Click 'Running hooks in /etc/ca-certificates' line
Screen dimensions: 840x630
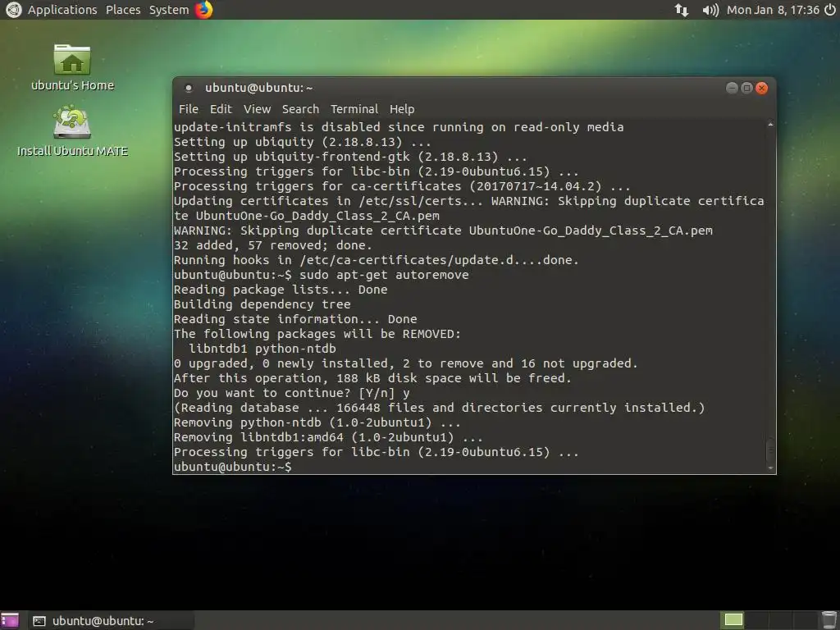click(376, 260)
